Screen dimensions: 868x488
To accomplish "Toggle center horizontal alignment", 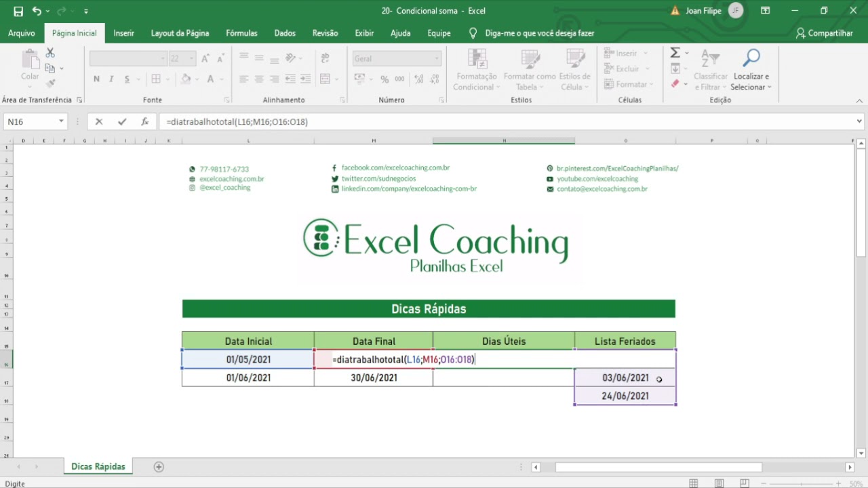I will coord(259,79).
